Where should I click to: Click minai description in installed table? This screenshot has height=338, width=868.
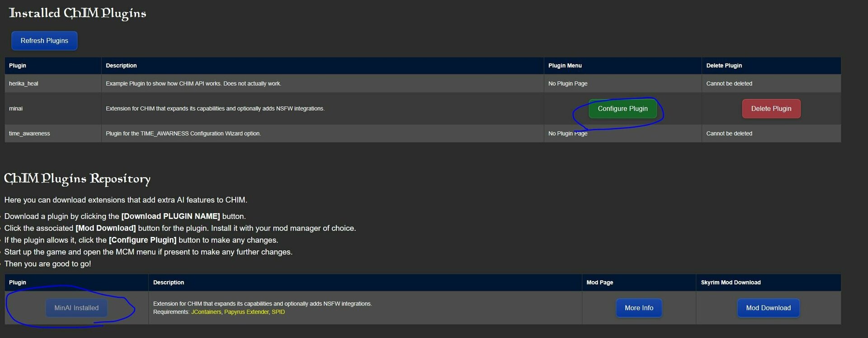(x=215, y=108)
